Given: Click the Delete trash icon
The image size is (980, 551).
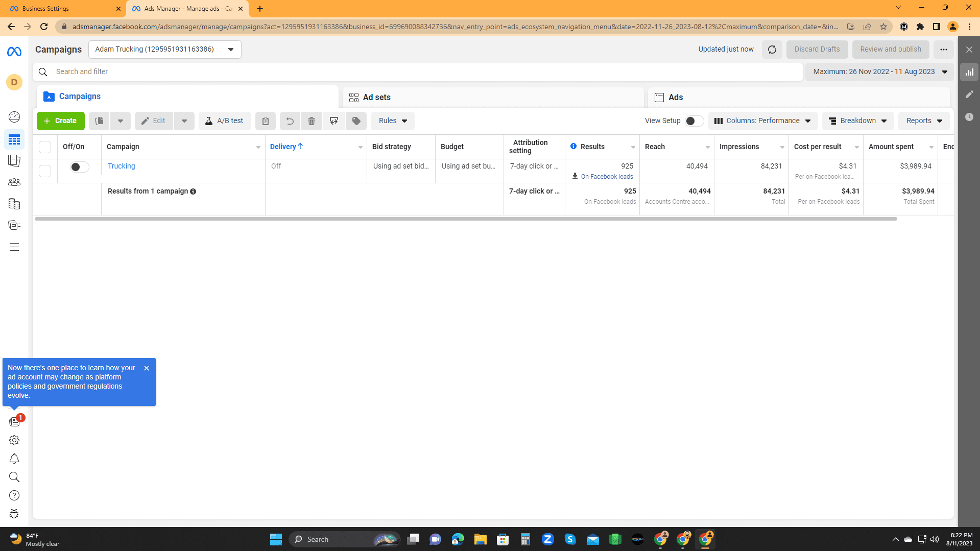Looking at the screenshot, I should pyautogui.click(x=312, y=121).
